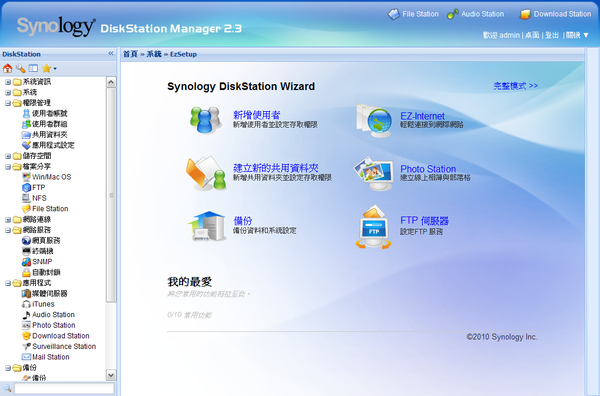Click the FTP 伺服器 monitor icon
The image size is (600, 396).
click(x=374, y=227)
